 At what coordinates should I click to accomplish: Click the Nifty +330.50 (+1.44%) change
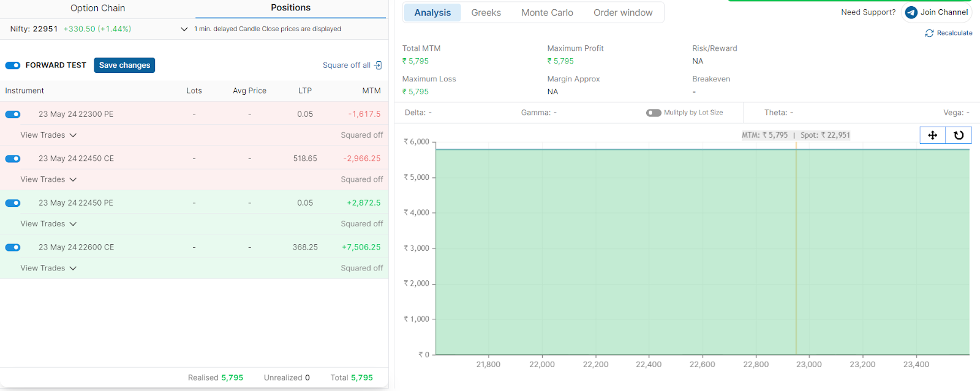tap(97, 29)
